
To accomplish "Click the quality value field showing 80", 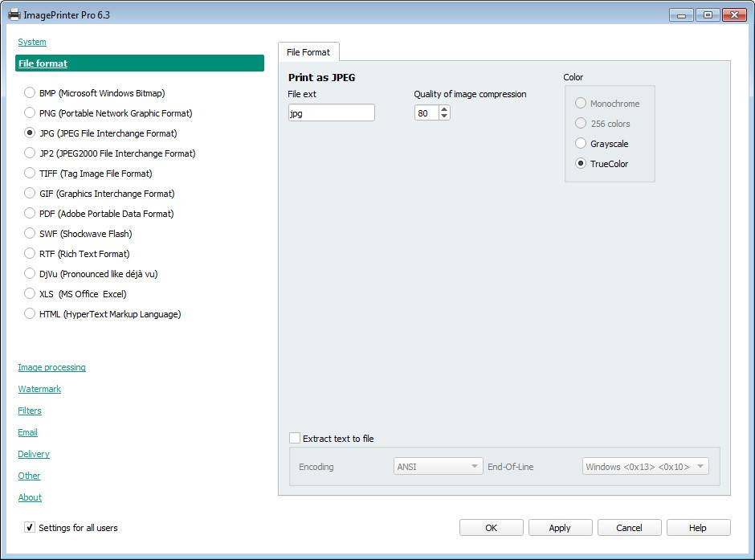I will tap(426, 112).
